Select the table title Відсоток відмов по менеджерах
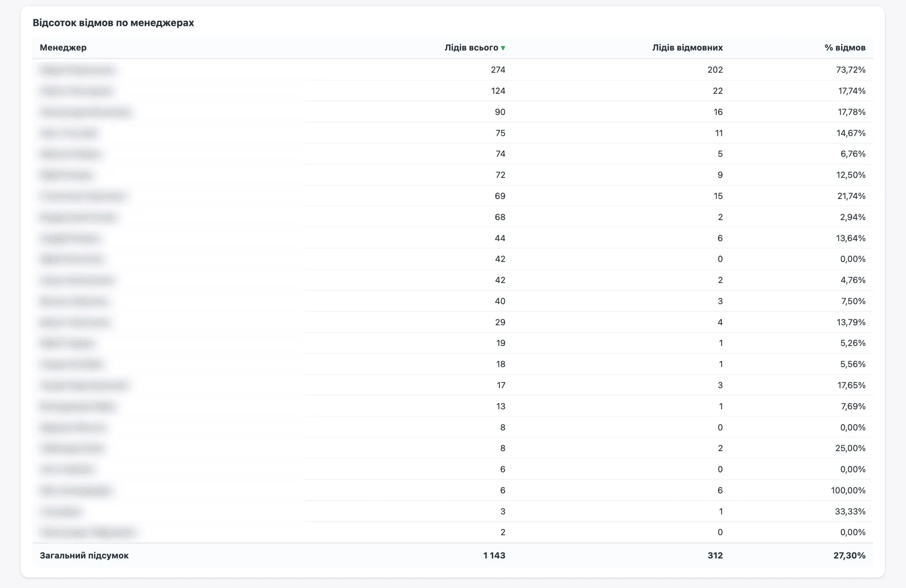Screen dimensions: 906x588 point(114,23)
